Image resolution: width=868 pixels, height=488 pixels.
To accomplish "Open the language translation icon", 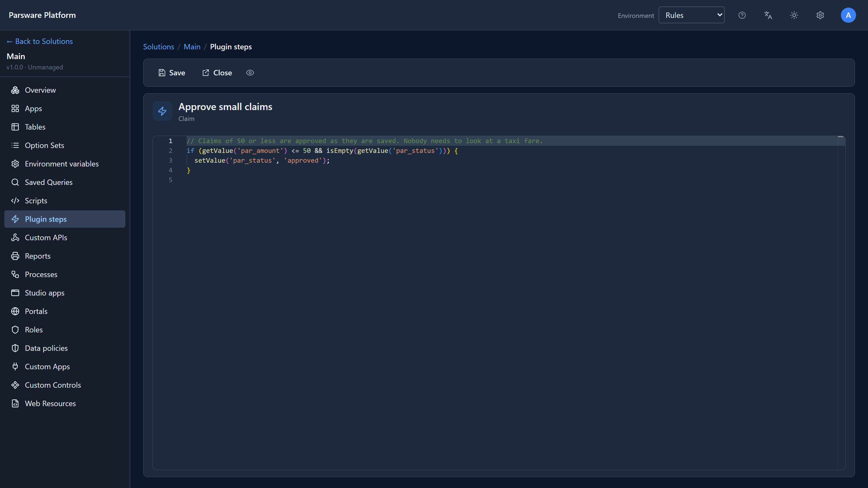I will 768,15.
